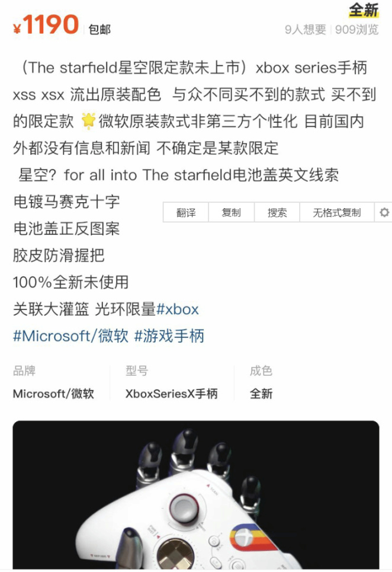This screenshot has height=572, width=392.
Task: Click the 100%全新未使用 description line
Action: coord(70,282)
